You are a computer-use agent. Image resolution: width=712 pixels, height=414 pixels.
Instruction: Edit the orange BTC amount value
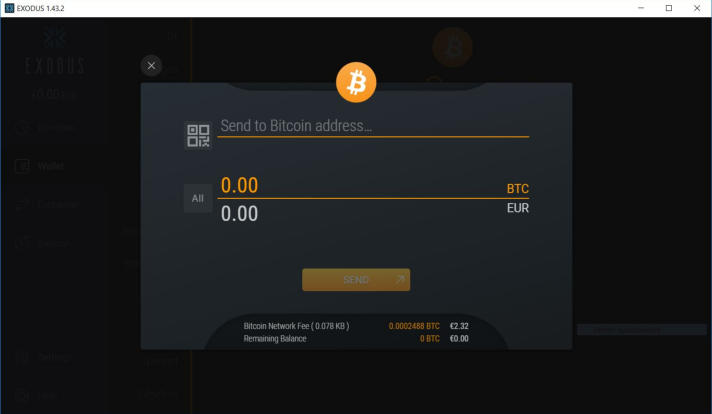[239, 185]
